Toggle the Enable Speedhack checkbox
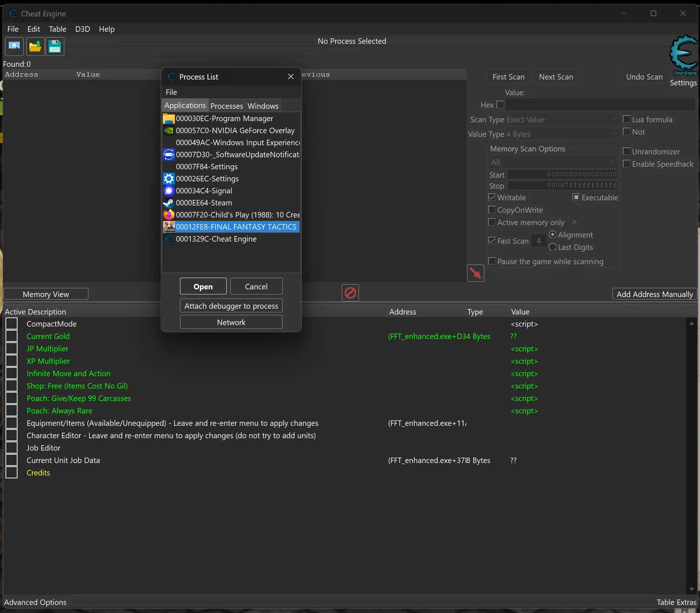The height and width of the screenshot is (613, 700). pyautogui.click(x=627, y=164)
